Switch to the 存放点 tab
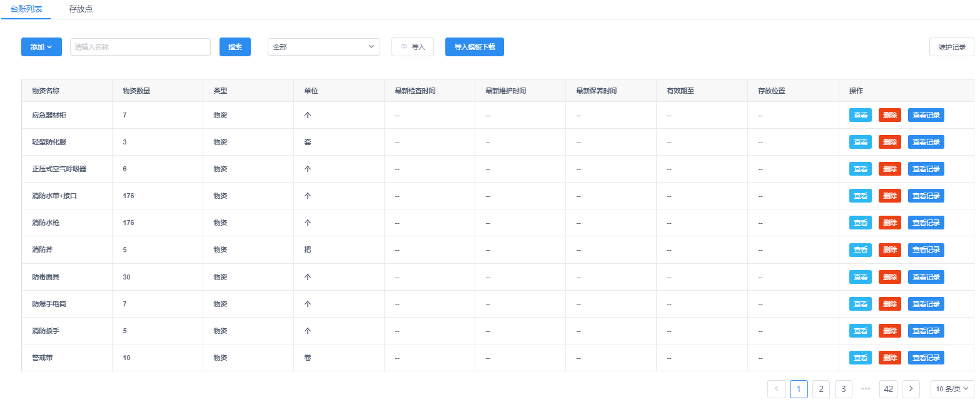The width and height of the screenshot is (980, 402). coord(81,9)
